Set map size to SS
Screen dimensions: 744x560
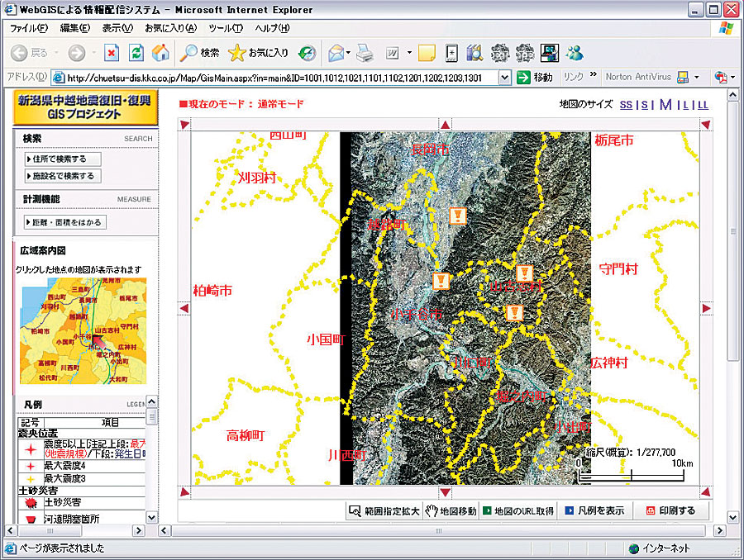626,105
